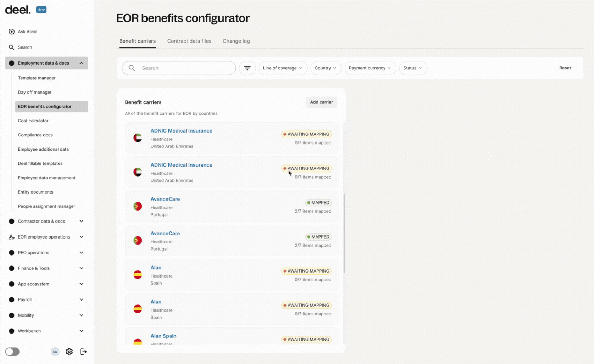The height and width of the screenshot is (364, 594).
Task: Click the CS user avatar
Action: pyautogui.click(x=55, y=352)
